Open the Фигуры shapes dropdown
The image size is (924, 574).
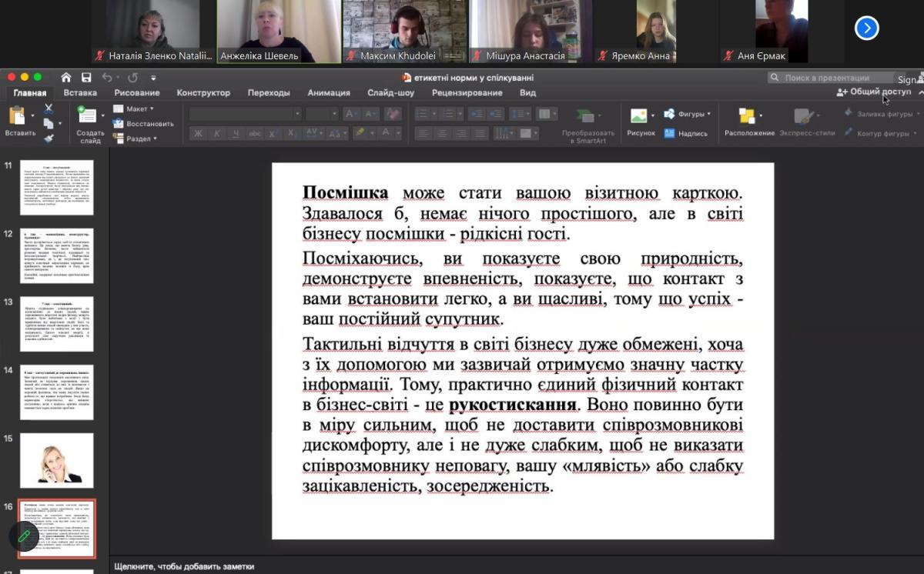(x=687, y=114)
